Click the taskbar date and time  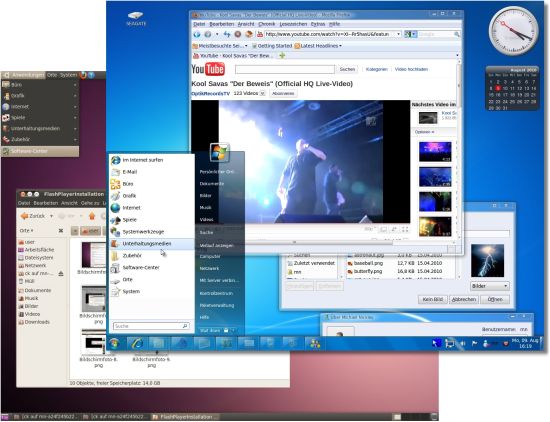(x=525, y=343)
